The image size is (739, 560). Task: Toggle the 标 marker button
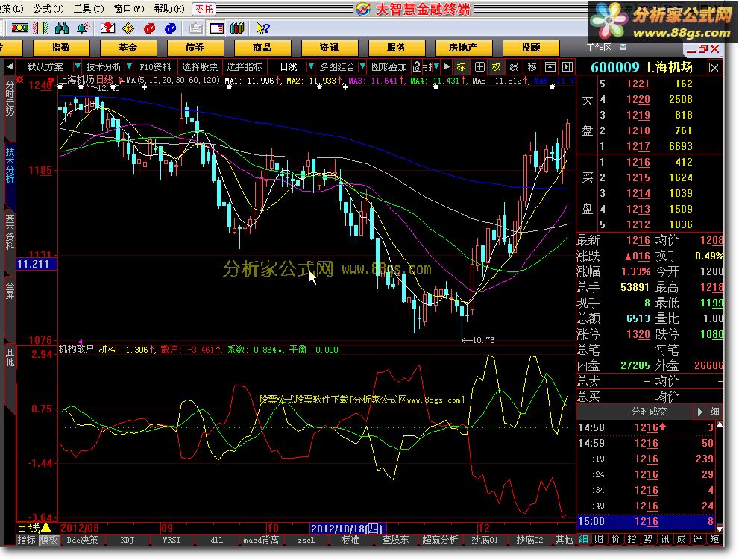click(462, 67)
